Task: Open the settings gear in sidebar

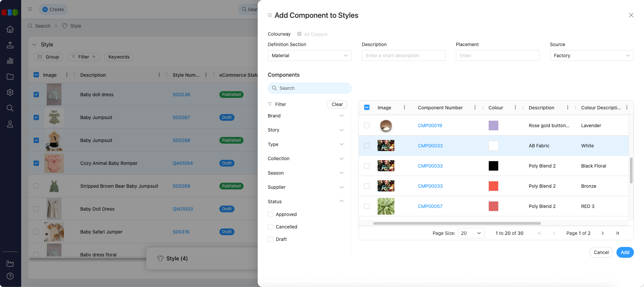Action: pos(10,92)
